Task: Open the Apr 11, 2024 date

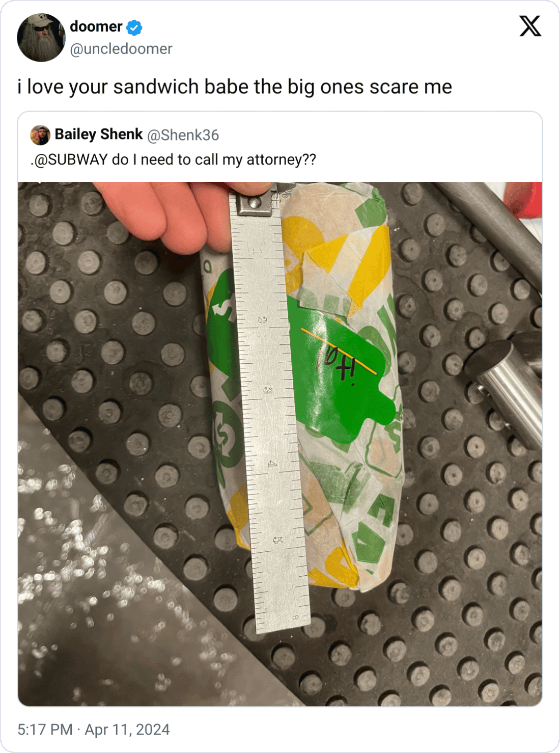Action: (127, 730)
